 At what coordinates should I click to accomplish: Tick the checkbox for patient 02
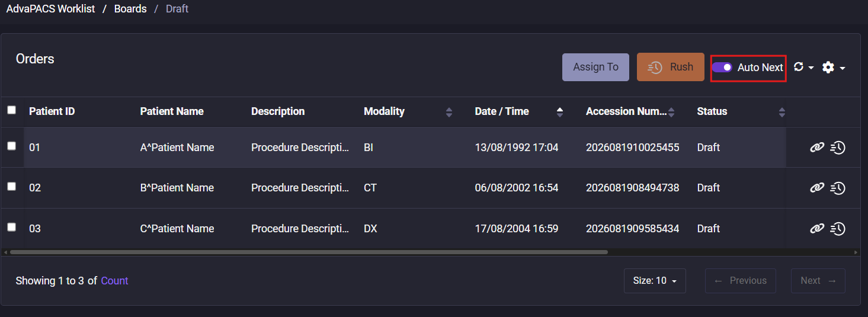pyautogui.click(x=11, y=187)
